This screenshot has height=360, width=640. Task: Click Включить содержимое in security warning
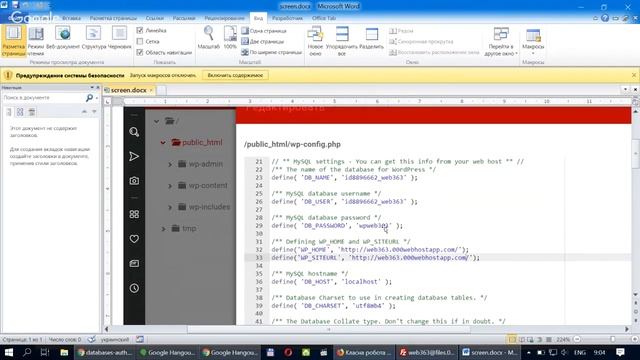pos(235,75)
